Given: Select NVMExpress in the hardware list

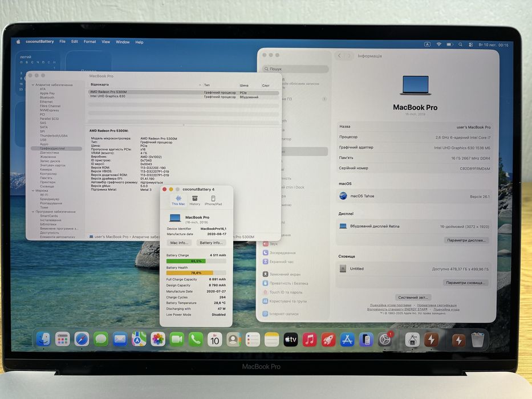Looking at the screenshot, I should [x=49, y=110].
